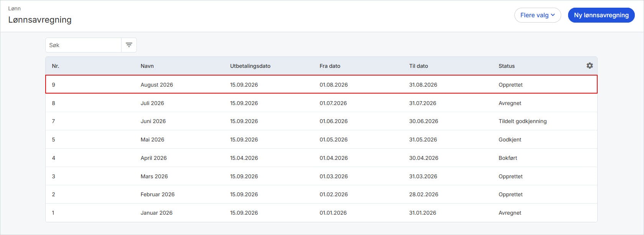Open the Mai 2026 payroll row
Image resolution: width=644 pixels, height=235 pixels.
click(321, 140)
